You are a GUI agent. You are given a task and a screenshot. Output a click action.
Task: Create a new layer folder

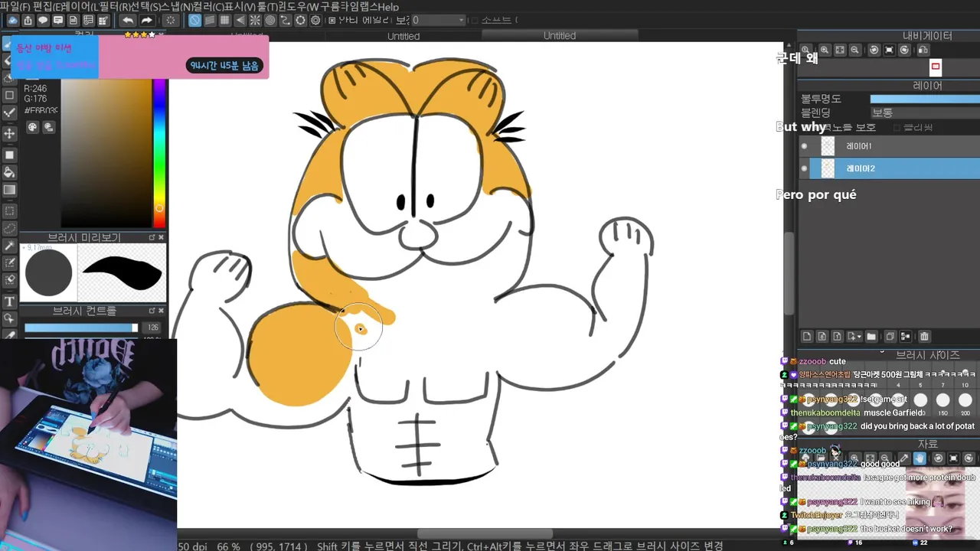[871, 337]
